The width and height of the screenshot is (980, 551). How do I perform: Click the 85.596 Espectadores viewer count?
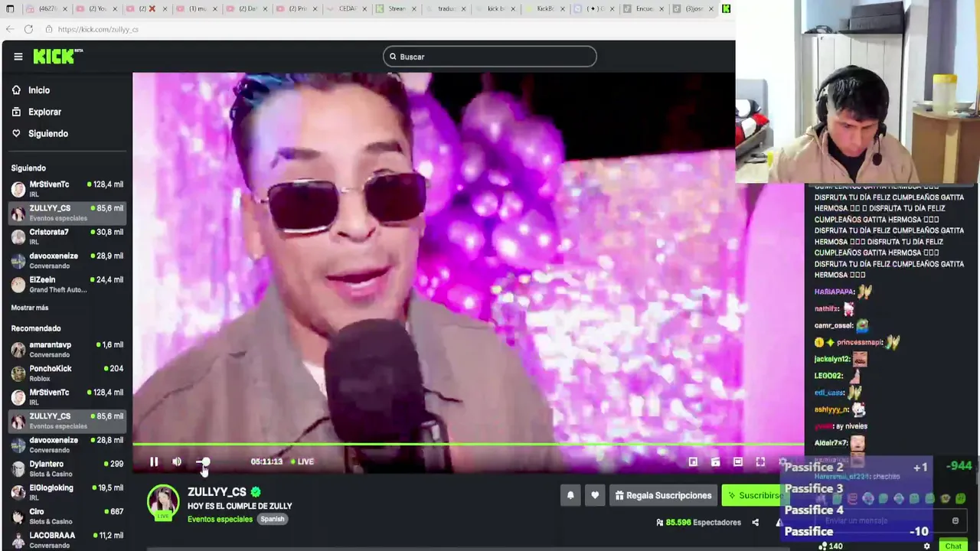pos(698,523)
